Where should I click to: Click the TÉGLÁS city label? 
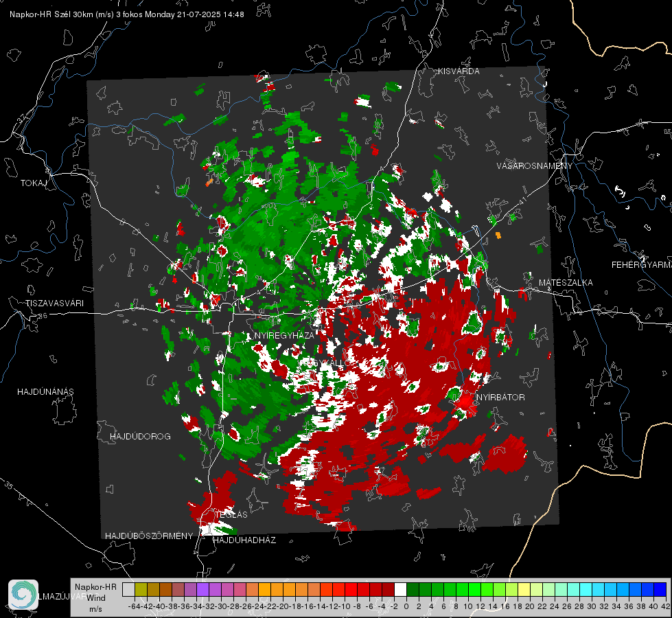click(231, 515)
